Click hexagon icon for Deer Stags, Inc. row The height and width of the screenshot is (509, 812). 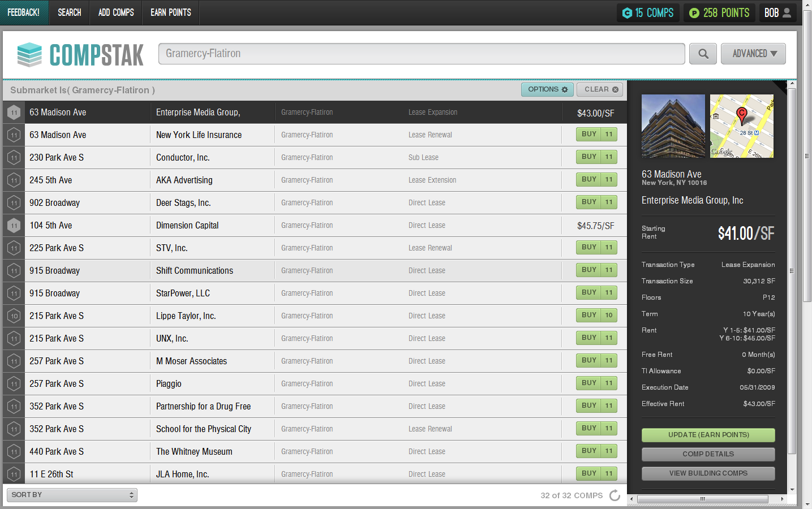click(14, 203)
